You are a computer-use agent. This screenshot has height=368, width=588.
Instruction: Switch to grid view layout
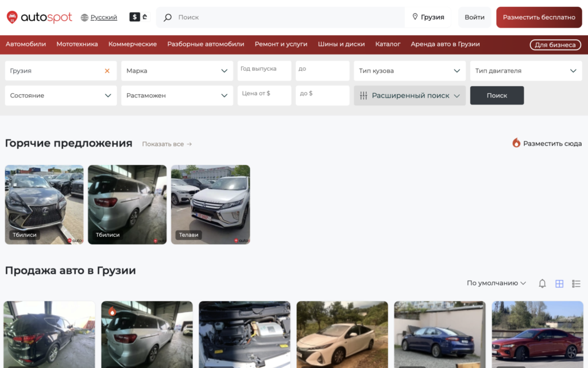click(559, 283)
